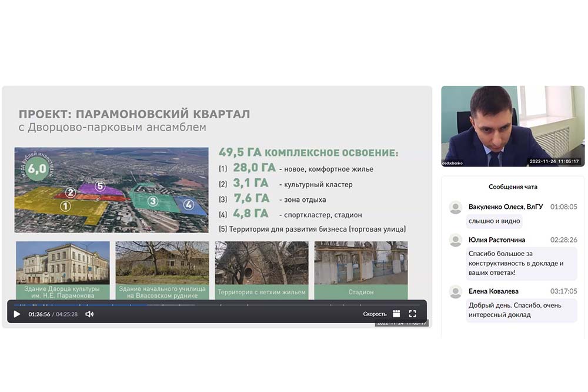Mute the video with the speaker icon
The height and width of the screenshot is (392, 588).
[89, 314]
